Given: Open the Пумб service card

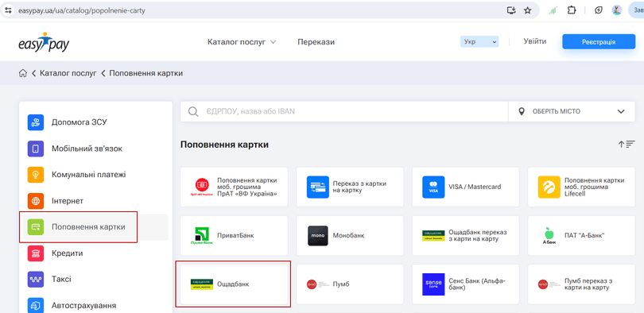Looking at the screenshot, I should click(350, 284).
